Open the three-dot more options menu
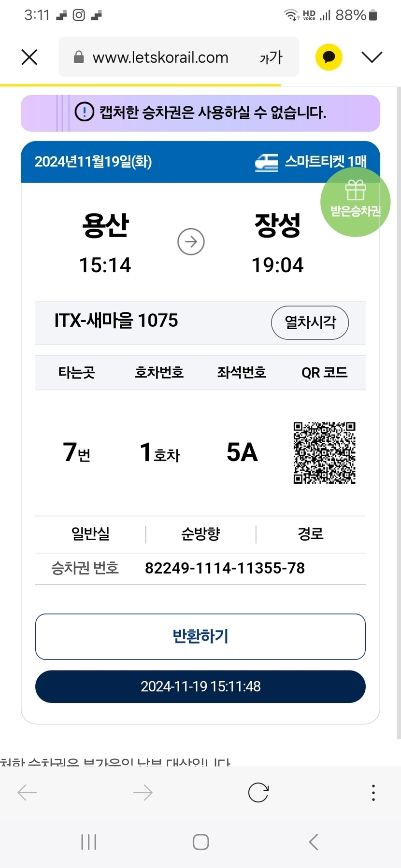 [373, 792]
